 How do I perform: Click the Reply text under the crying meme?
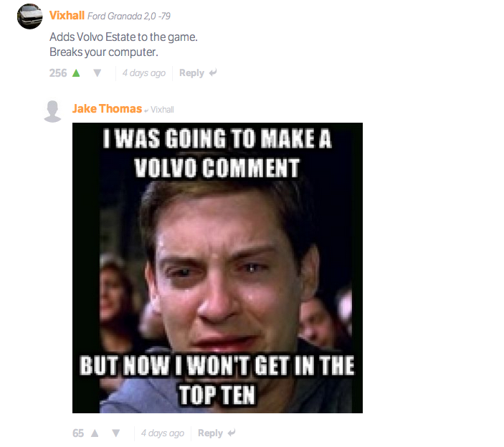tap(210, 433)
